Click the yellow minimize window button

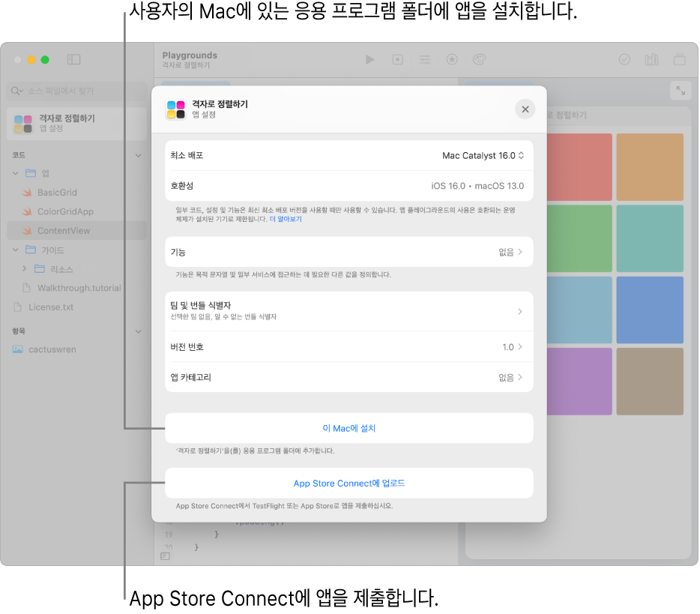(x=31, y=60)
